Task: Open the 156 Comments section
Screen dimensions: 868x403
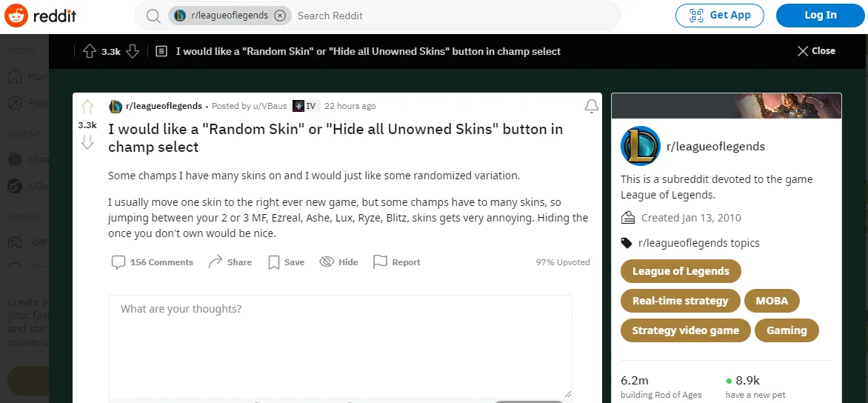Action: 153,262
